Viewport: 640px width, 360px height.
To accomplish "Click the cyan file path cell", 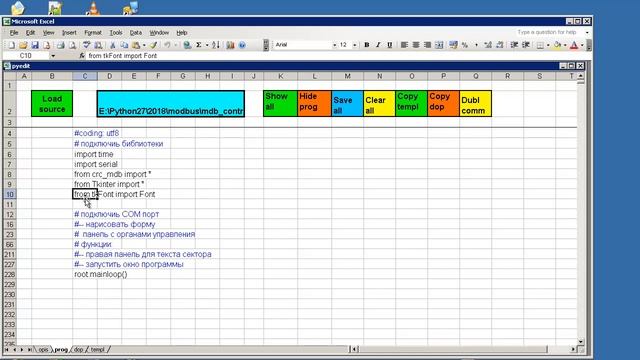I will tap(171, 104).
